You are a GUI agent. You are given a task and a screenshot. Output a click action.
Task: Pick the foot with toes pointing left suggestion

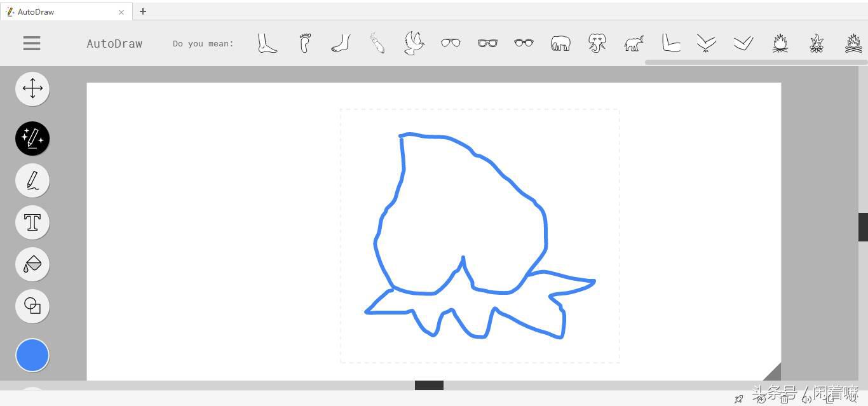click(x=341, y=43)
